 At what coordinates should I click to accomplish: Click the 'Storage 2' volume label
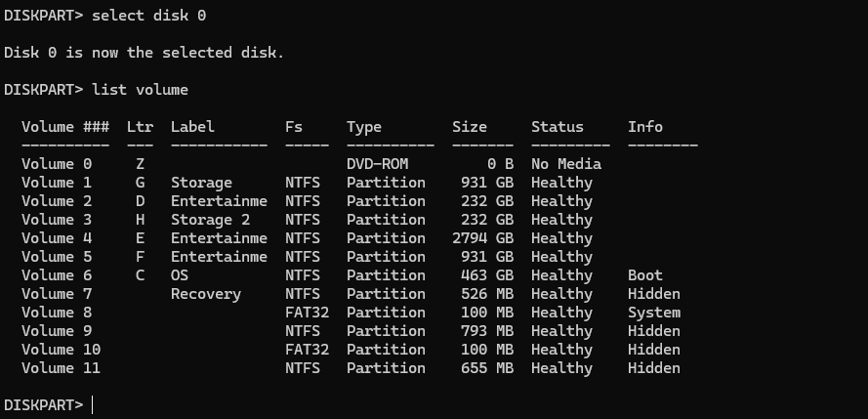coord(210,220)
